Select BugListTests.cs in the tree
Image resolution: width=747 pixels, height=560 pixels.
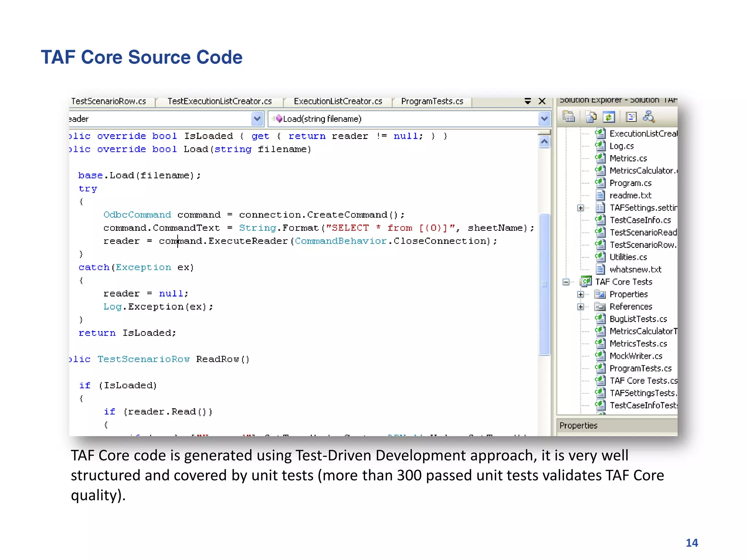(x=638, y=319)
